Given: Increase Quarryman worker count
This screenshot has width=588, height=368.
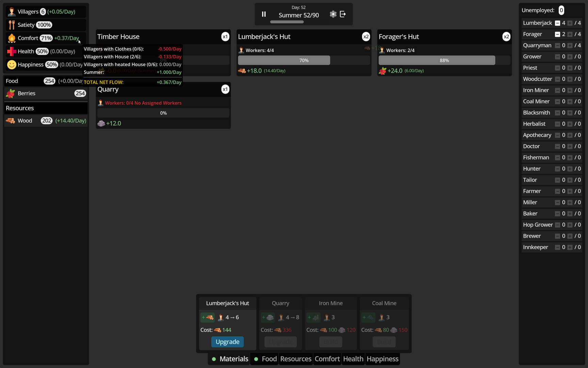Looking at the screenshot, I should click(570, 46).
